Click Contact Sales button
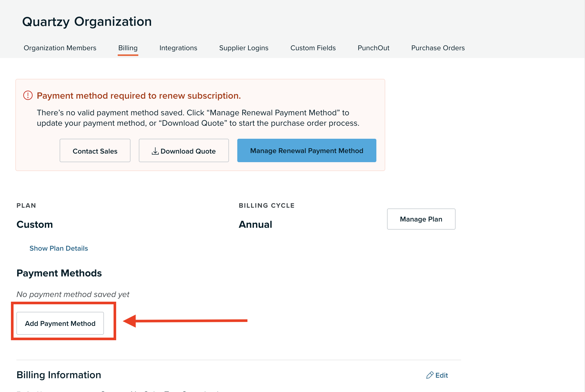This screenshot has height=392, width=585. pos(95,150)
